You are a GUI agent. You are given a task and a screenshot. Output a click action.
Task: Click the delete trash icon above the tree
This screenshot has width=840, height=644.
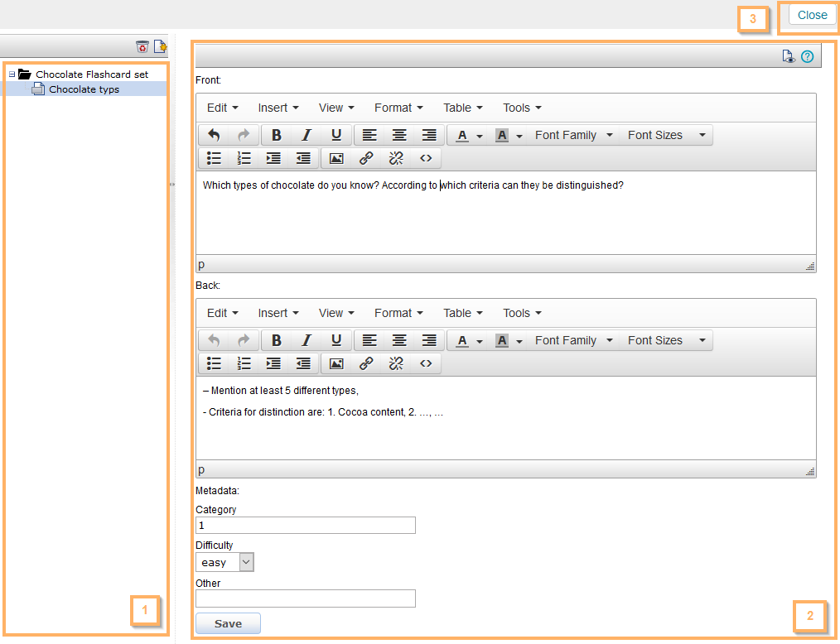point(142,46)
